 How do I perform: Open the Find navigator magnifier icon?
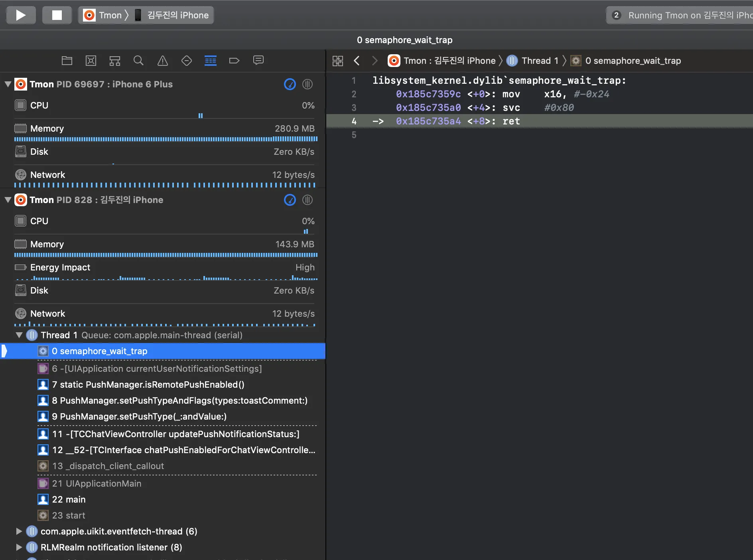click(138, 61)
